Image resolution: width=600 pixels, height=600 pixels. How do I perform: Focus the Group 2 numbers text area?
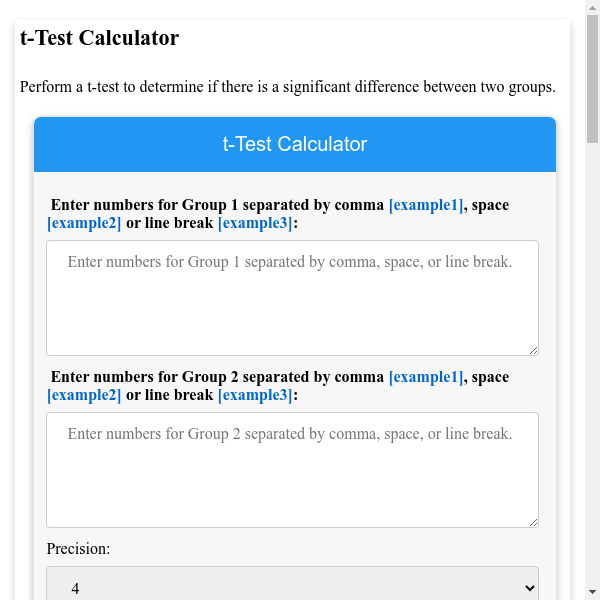point(292,469)
